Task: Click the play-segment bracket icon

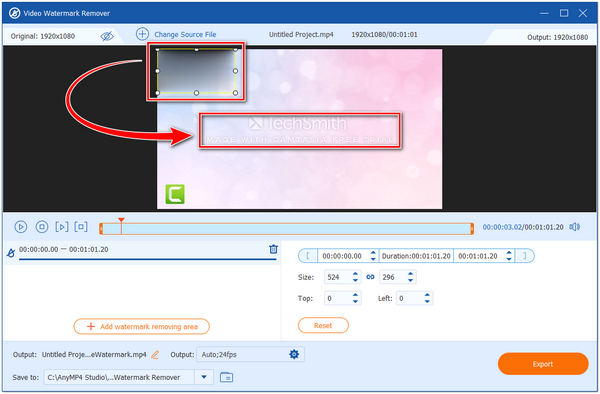Action: [x=62, y=227]
